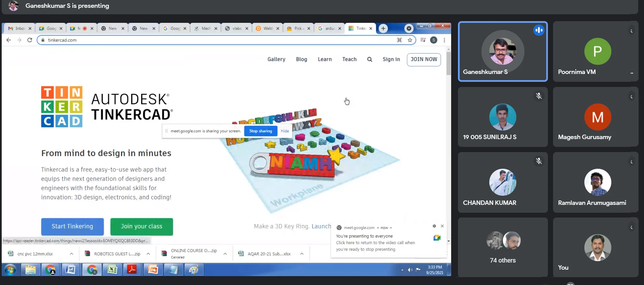Hide the screen sharing bar
This screenshot has width=644, height=285.
coord(285,131)
